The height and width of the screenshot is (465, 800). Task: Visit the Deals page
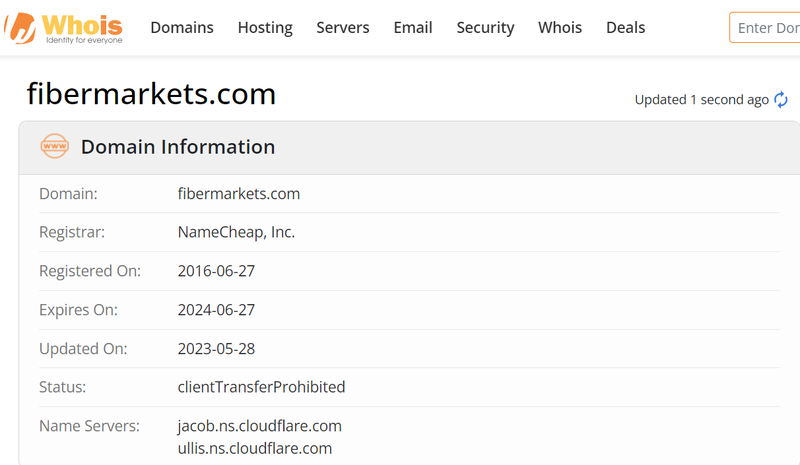tap(625, 28)
